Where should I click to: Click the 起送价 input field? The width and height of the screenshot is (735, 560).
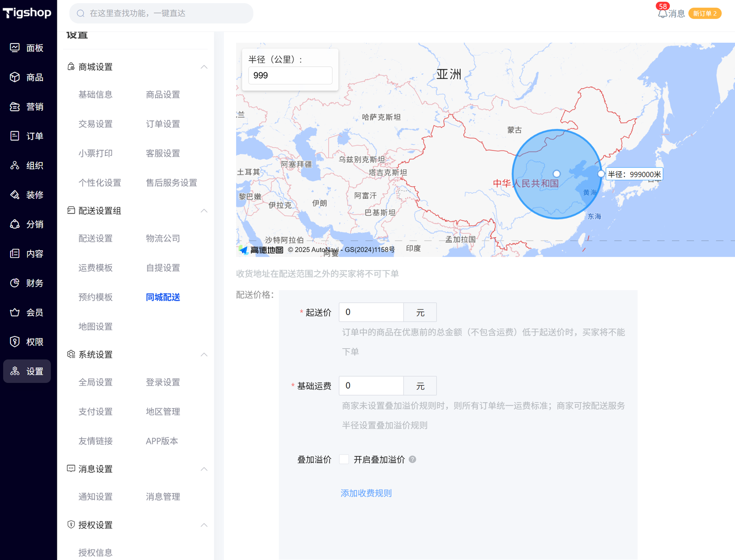click(371, 312)
